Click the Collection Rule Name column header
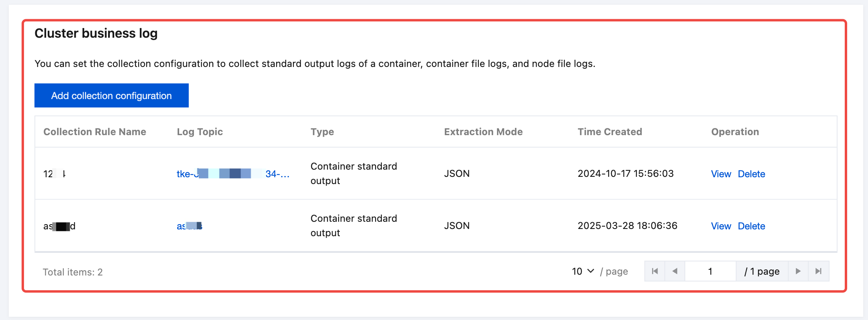 95,132
